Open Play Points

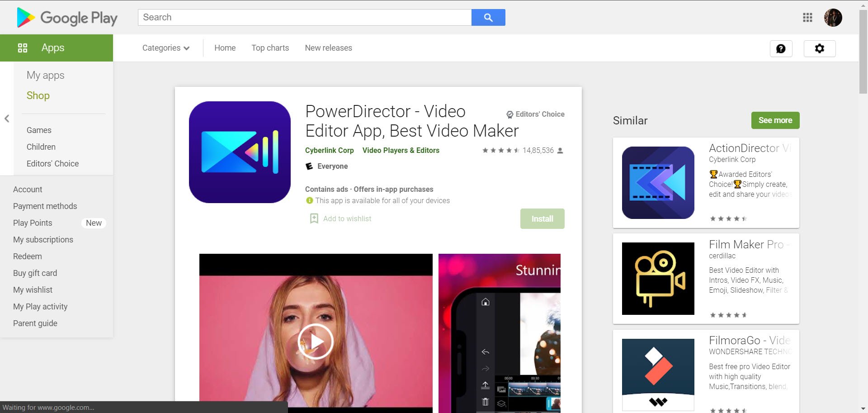point(33,223)
